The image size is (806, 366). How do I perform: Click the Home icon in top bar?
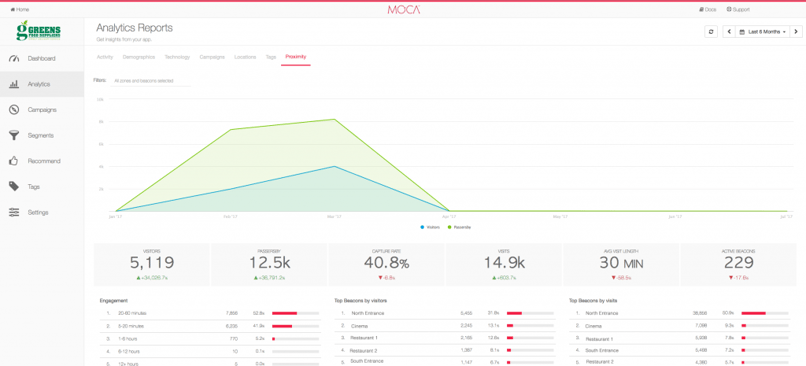[12, 9]
